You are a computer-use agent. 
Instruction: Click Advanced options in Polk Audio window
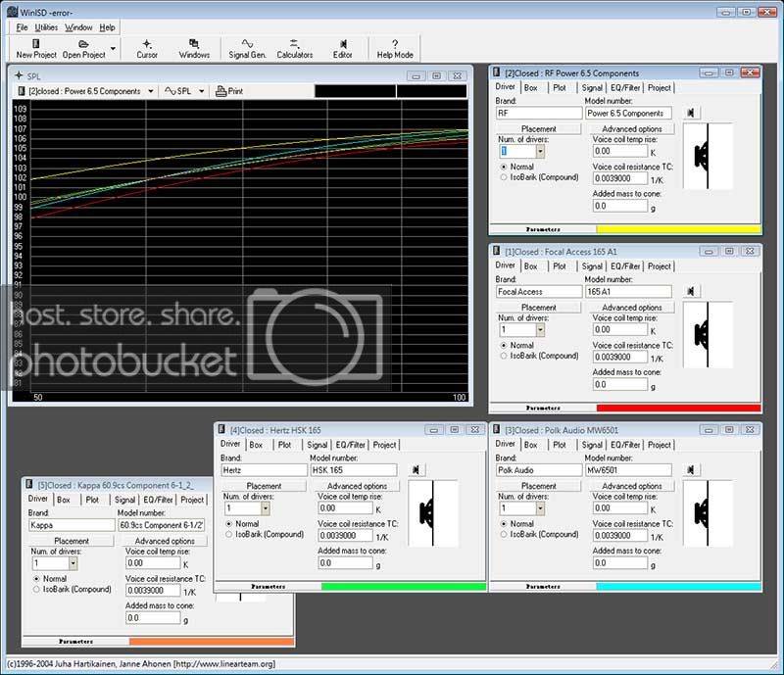[x=632, y=486]
